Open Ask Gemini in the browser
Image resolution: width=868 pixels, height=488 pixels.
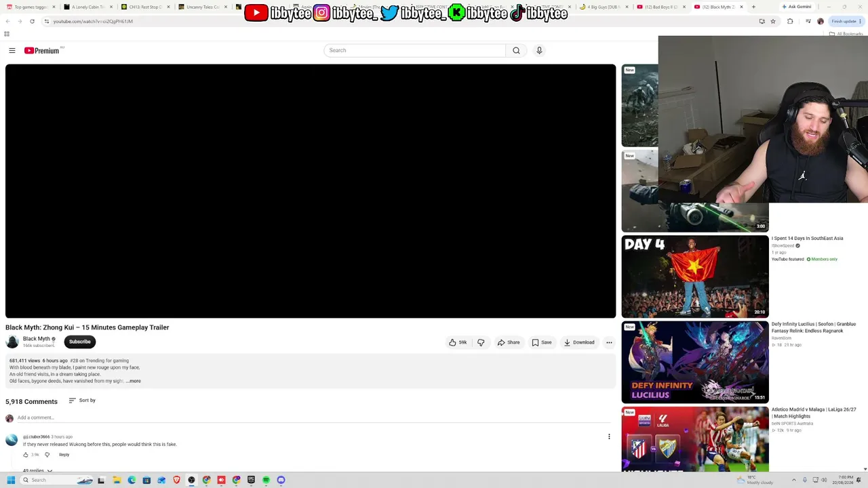[796, 7]
